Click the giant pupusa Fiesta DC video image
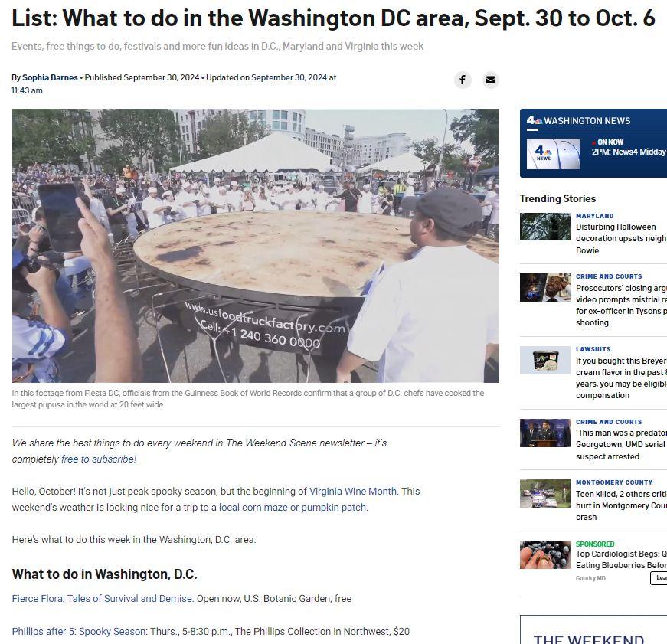This screenshot has width=667, height=644. click(256, 246)
